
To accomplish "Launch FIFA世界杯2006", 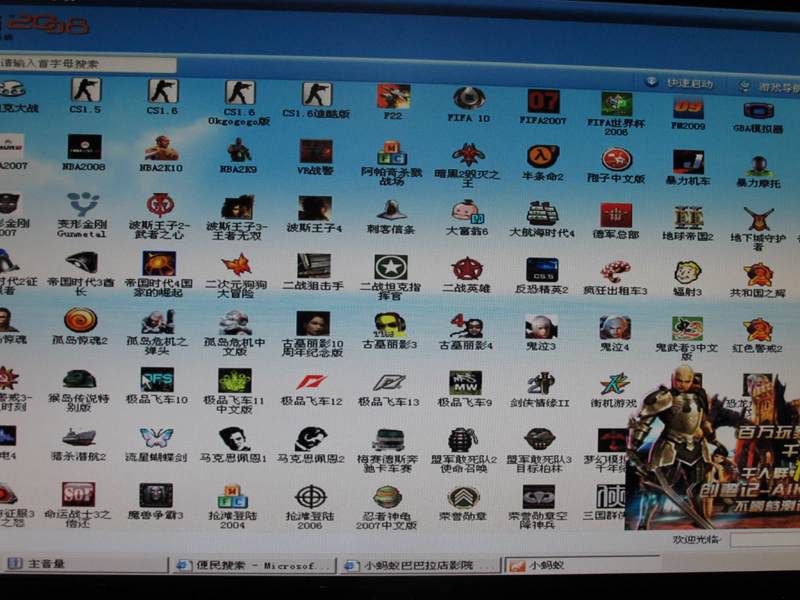I will click(x=616, y=105).
